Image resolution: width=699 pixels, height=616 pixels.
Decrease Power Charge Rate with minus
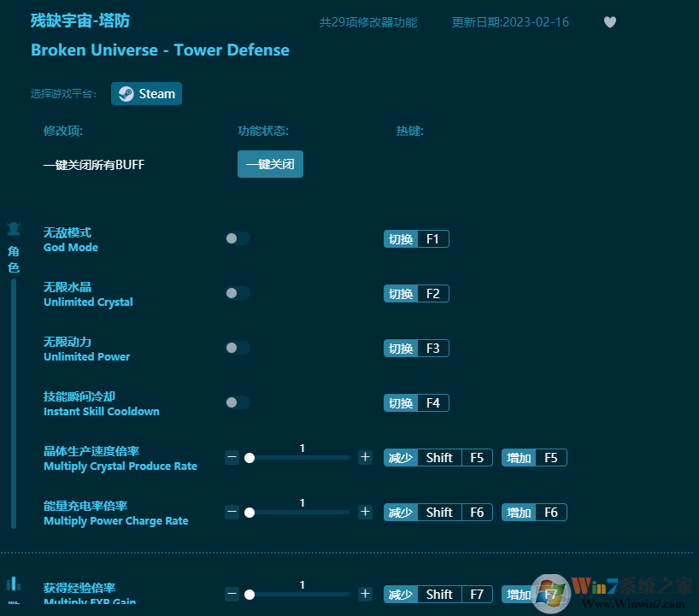coord(232,512)
